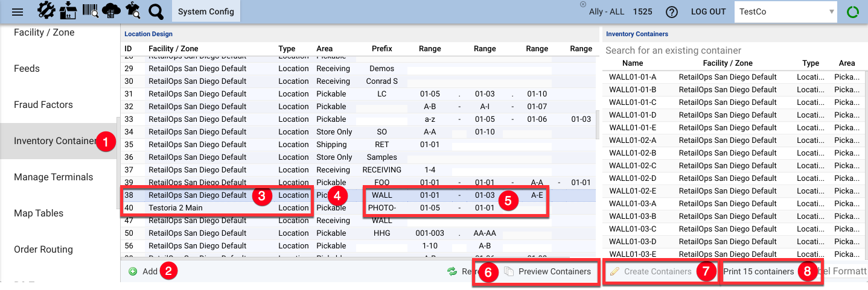Click the green circular status indicator
Viewport: 868px width, 290px height.
[852, 12]
